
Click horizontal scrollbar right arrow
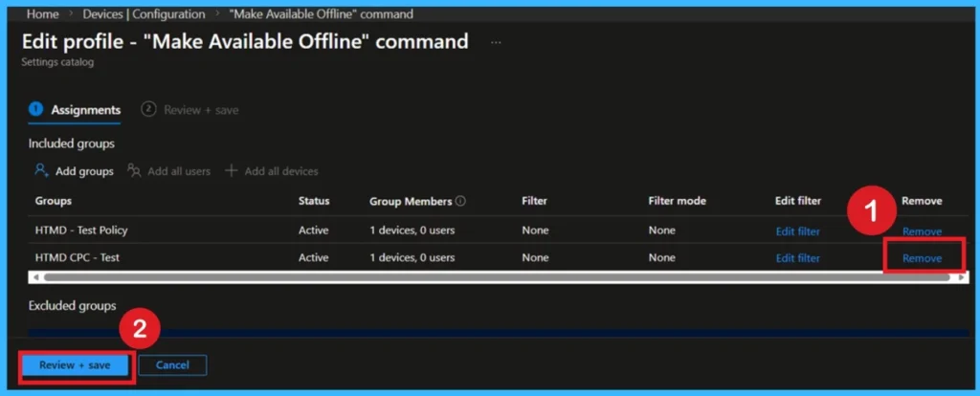961,276
